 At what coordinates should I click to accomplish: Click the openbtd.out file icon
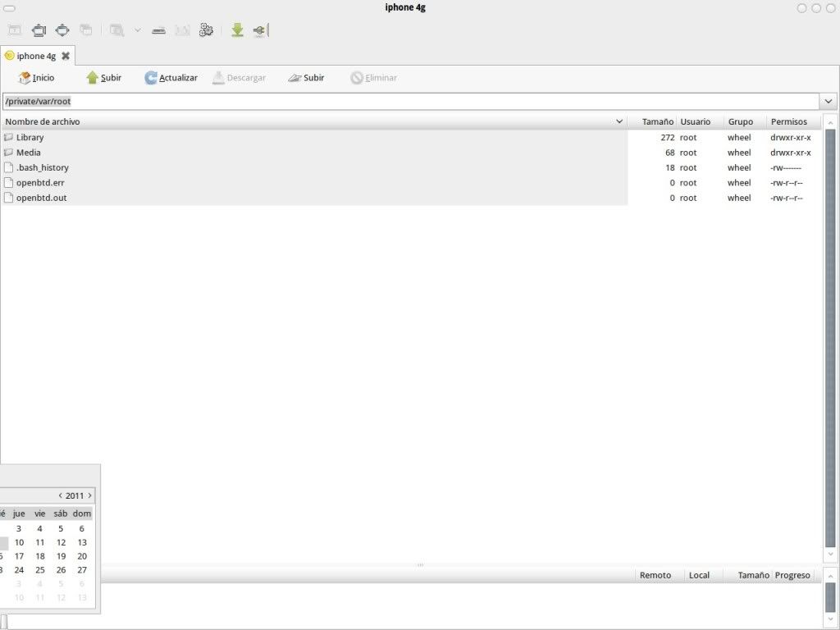[8, 197]
